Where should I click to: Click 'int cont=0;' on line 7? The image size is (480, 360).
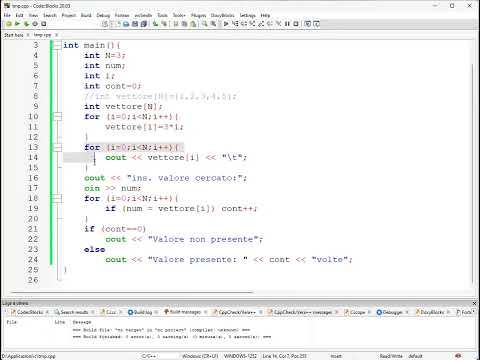113,86
